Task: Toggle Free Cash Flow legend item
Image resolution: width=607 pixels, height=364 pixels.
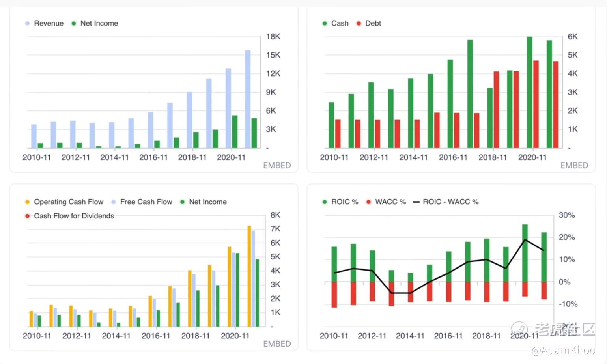Action: (x=142, y=202)
